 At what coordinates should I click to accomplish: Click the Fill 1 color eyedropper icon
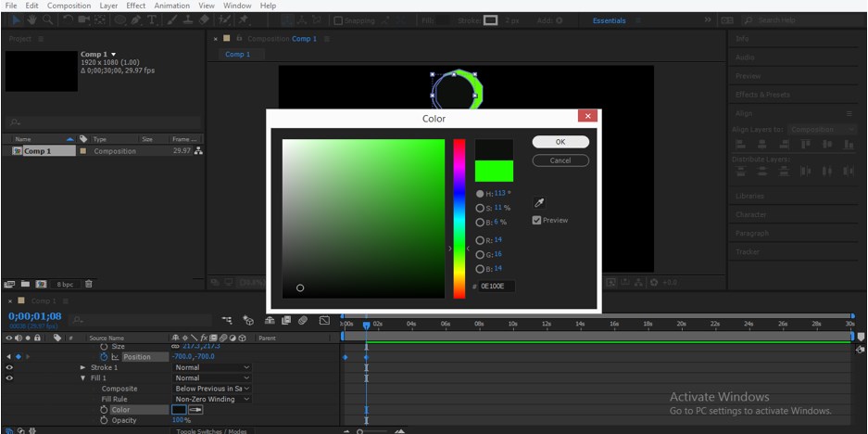pyautogui.click(x=195, y=410)
